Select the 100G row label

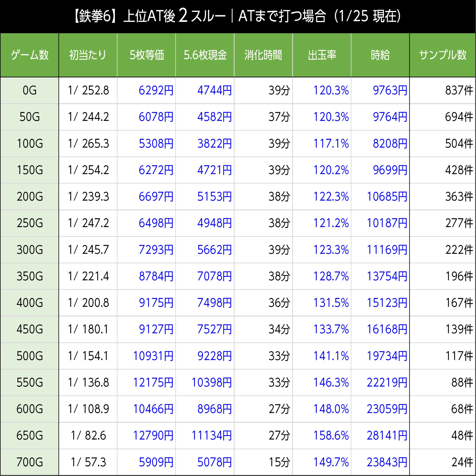[x=30, y=144]
